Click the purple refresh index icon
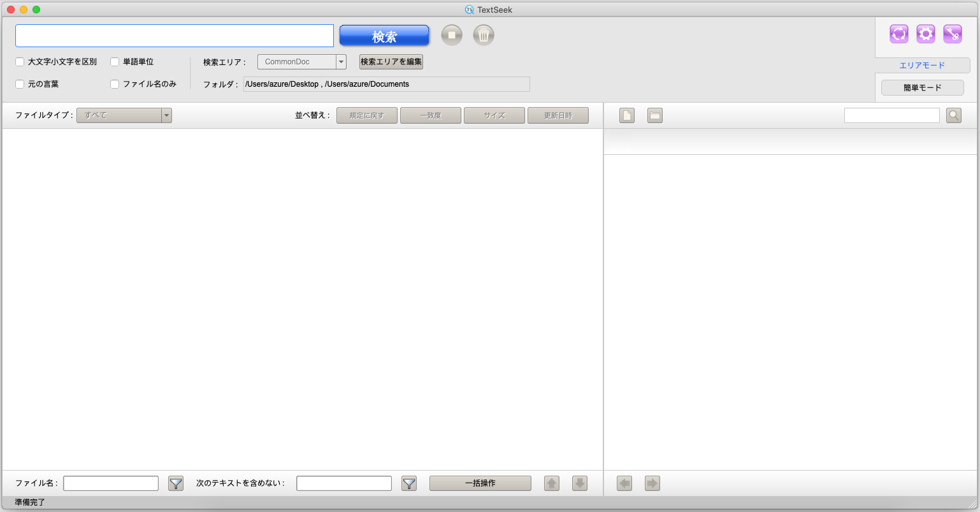Viewport: 980px width, 512px height. 899,34
